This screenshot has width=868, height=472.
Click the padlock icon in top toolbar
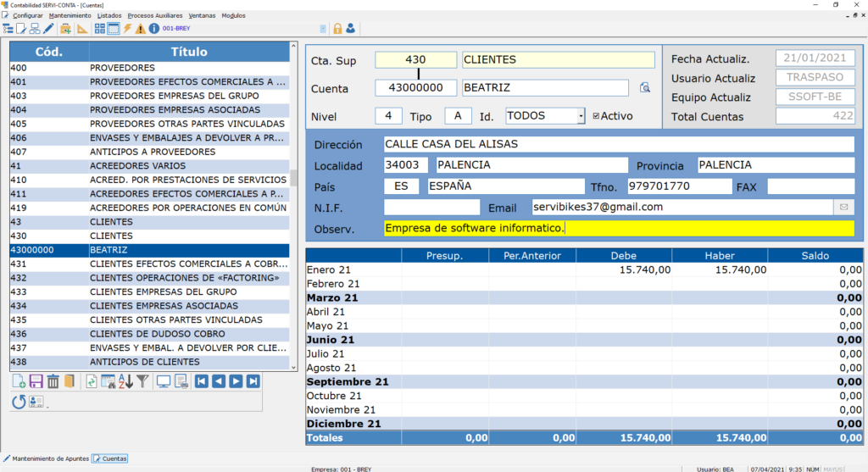(x=337, y=29)
